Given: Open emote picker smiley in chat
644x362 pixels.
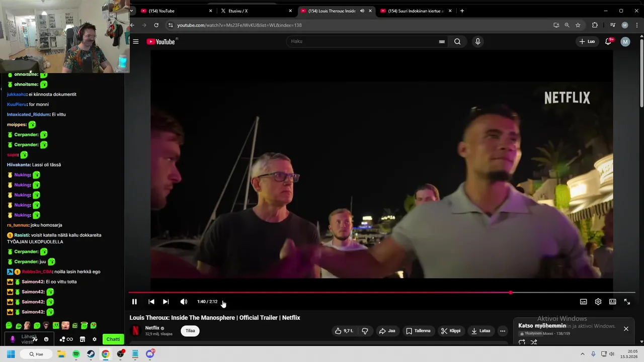Looking at the screenshot, I should [x=46, y=339].
